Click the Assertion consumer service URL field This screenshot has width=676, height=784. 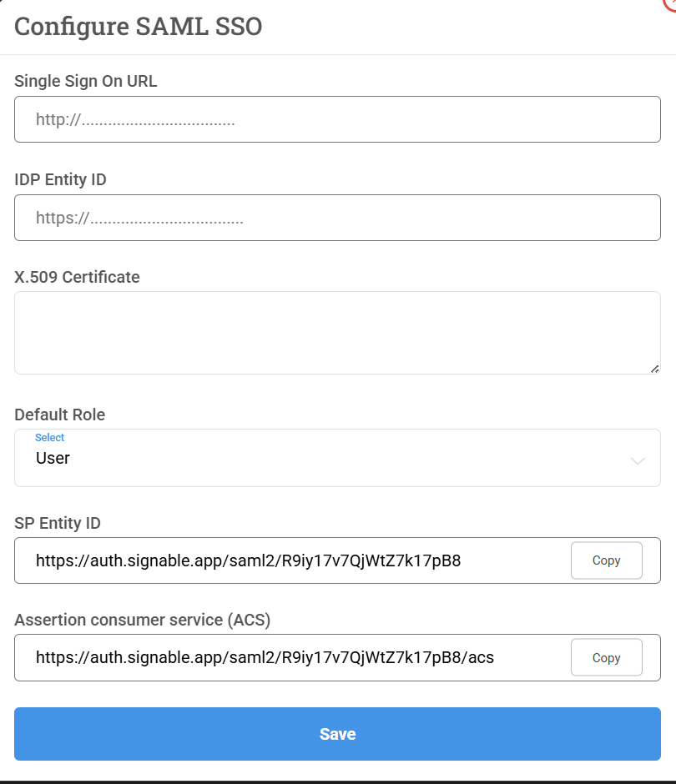point(292,657)
